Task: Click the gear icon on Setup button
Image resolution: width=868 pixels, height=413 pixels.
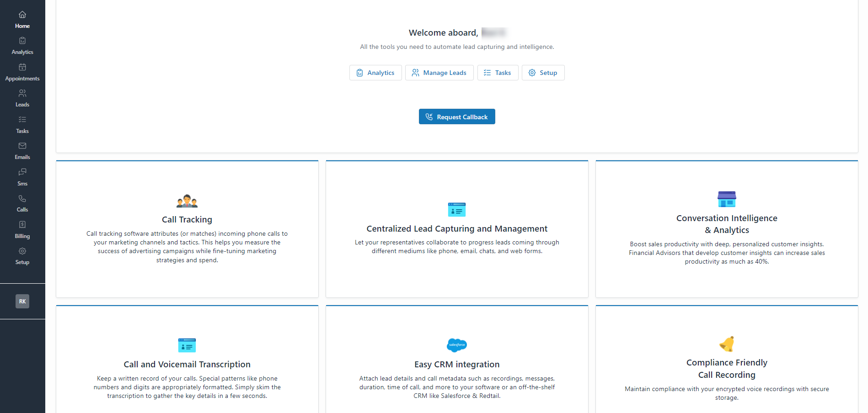Action: 532,73
